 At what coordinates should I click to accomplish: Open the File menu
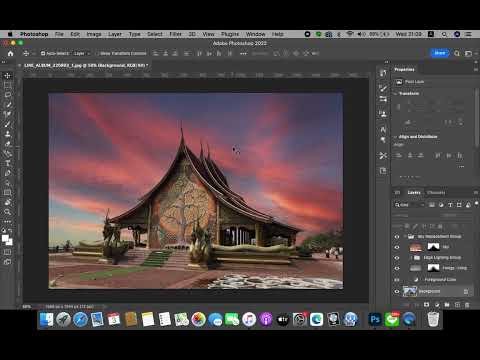click(x=59, y=34)
